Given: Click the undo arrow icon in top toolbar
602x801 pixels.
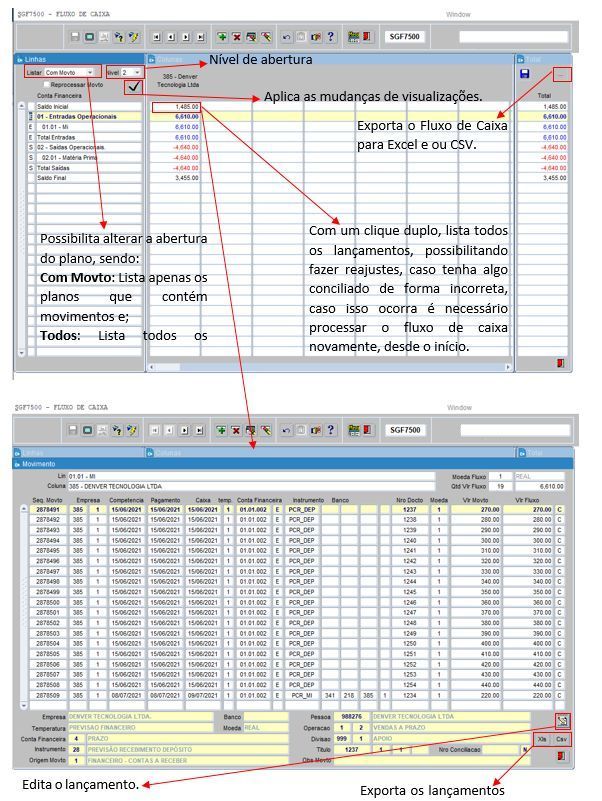Looking at the screenshot, I should [285, 36].
